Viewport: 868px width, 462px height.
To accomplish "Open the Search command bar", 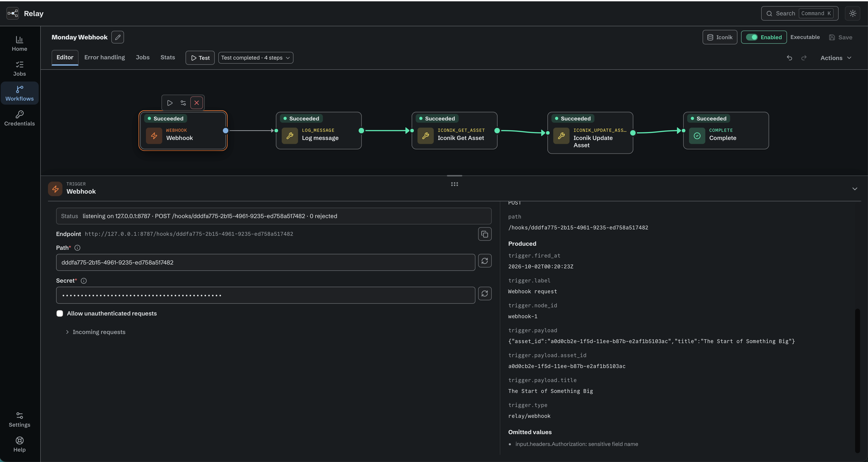I will [800, 14].
